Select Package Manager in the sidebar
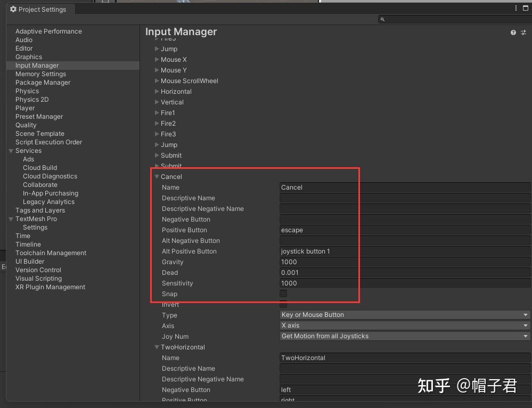The width and height of the screenshot is (532, 408). (x=43, y=83)
